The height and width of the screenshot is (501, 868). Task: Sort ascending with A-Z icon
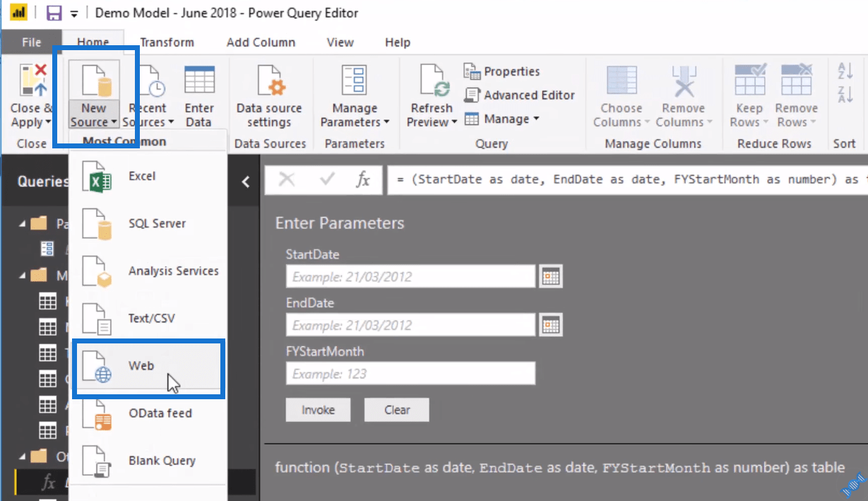point(845,71)
